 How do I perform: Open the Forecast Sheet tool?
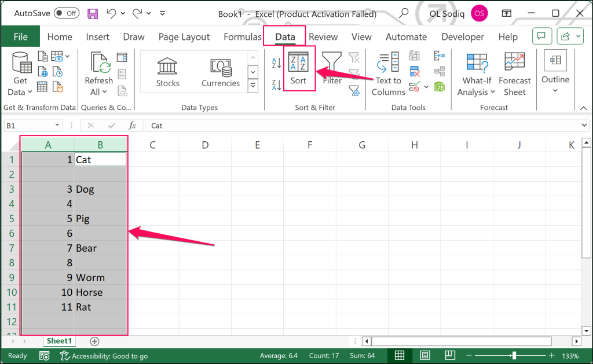[x=514, y=74]
